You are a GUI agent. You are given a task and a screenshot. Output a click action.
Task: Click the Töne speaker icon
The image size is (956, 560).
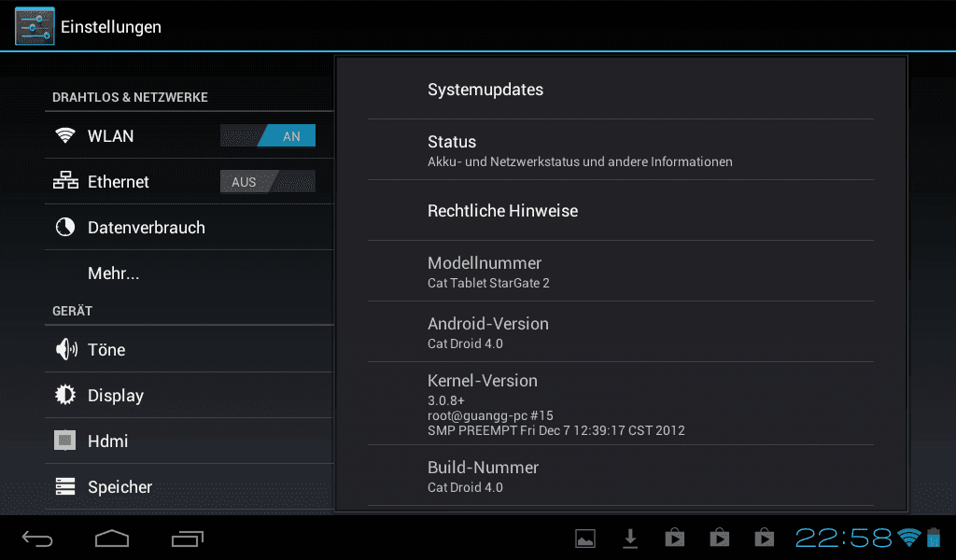point(66,349)
